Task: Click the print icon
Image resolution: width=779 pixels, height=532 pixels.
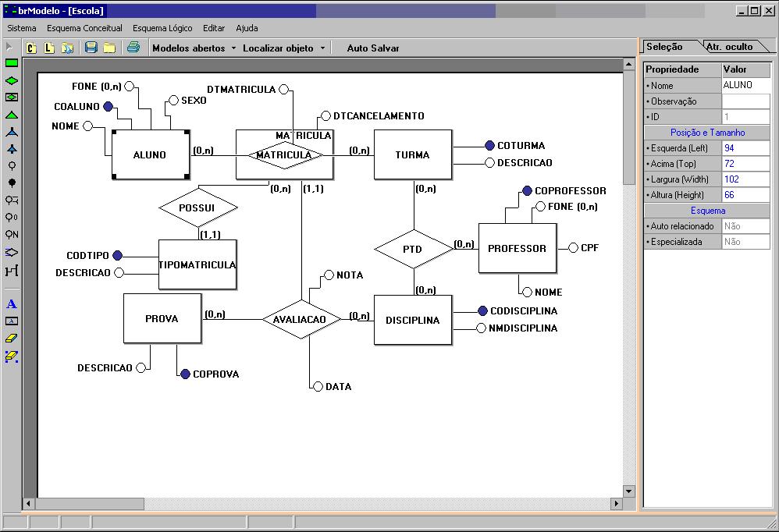Action: coord(133,48)
